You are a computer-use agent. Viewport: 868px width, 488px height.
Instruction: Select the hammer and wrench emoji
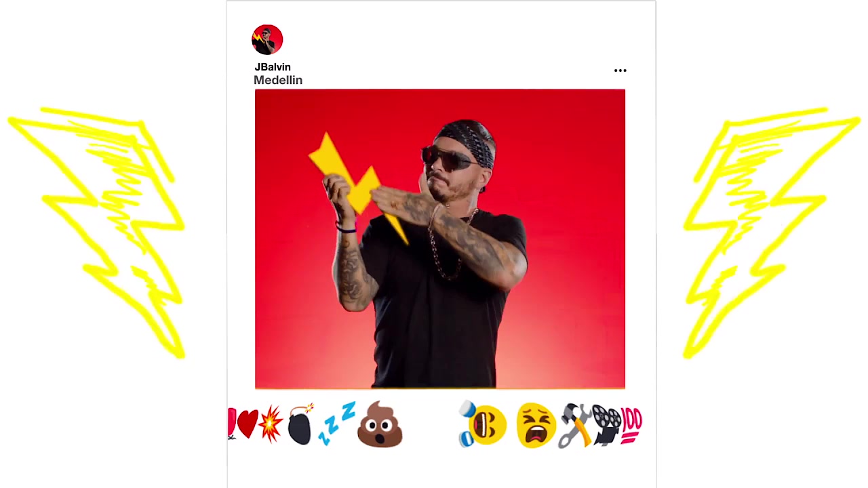coord(575,426)
